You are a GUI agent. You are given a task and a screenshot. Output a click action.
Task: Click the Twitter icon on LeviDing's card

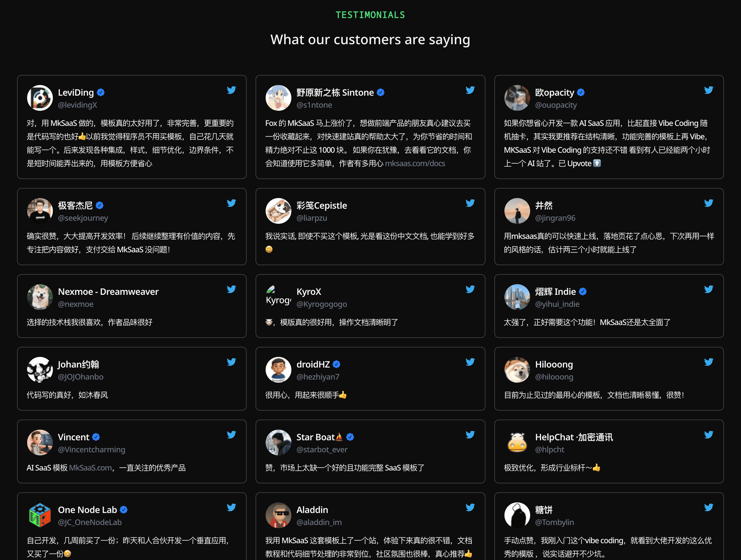pyautogui.click(x=231, y=90)
